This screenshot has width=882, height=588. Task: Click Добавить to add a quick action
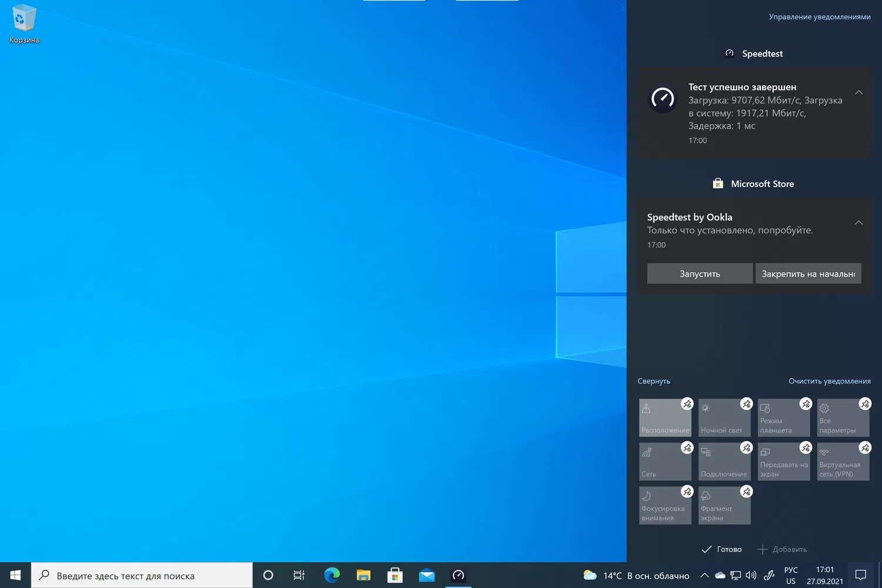(782, 549)
